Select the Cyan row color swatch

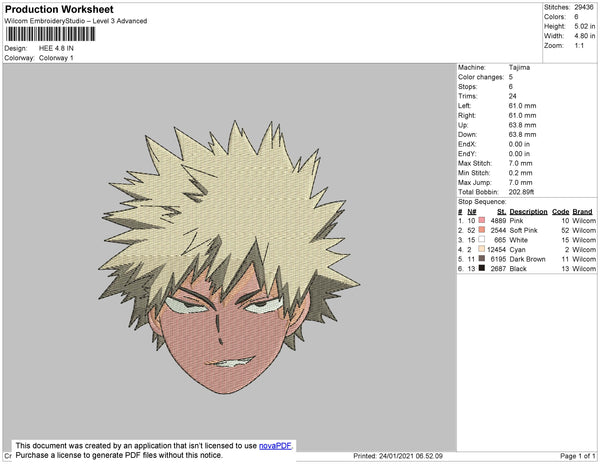482,249
